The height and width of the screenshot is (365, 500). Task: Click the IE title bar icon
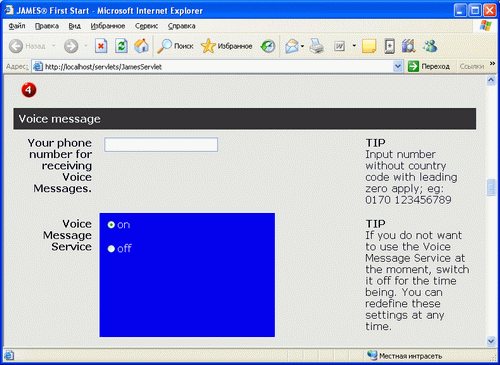click(9, 10)
